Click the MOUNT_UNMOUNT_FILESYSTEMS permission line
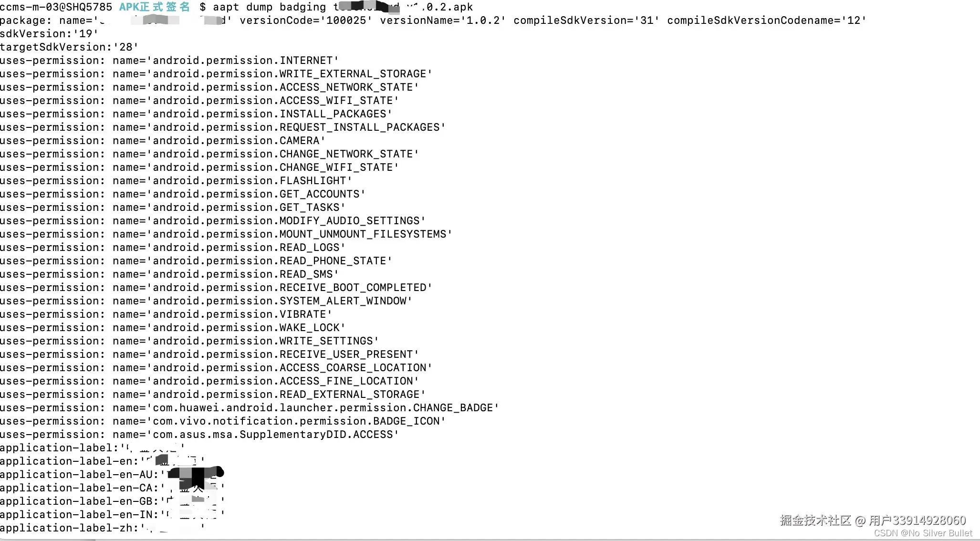980x541 pixels. tap(226, 234)
